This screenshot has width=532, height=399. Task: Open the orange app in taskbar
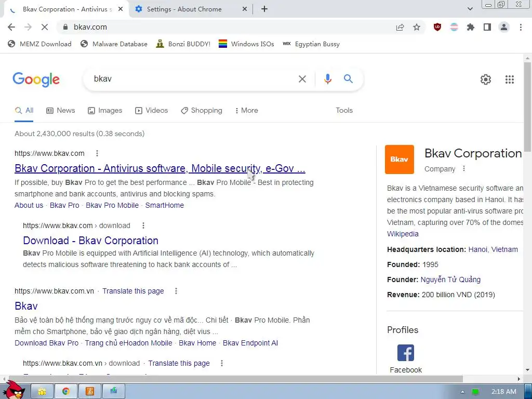90,391
